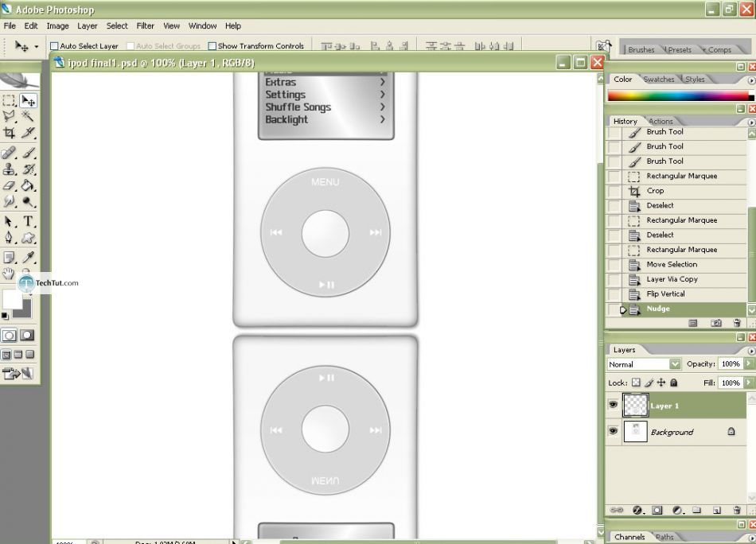The height and width of the screenshot is (544, 756).
Task: Click the Layer Via Copy history state
Action: [x=672, y=279]
